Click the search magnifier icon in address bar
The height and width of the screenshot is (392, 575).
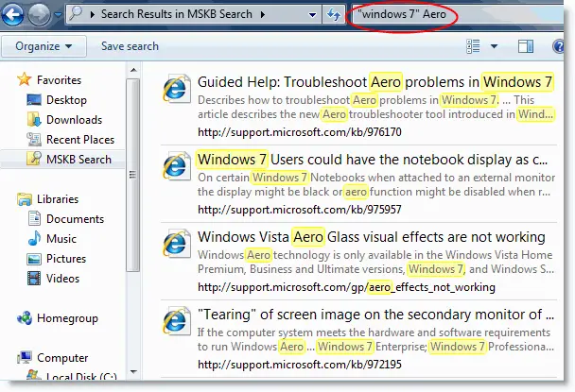point(76,14)
